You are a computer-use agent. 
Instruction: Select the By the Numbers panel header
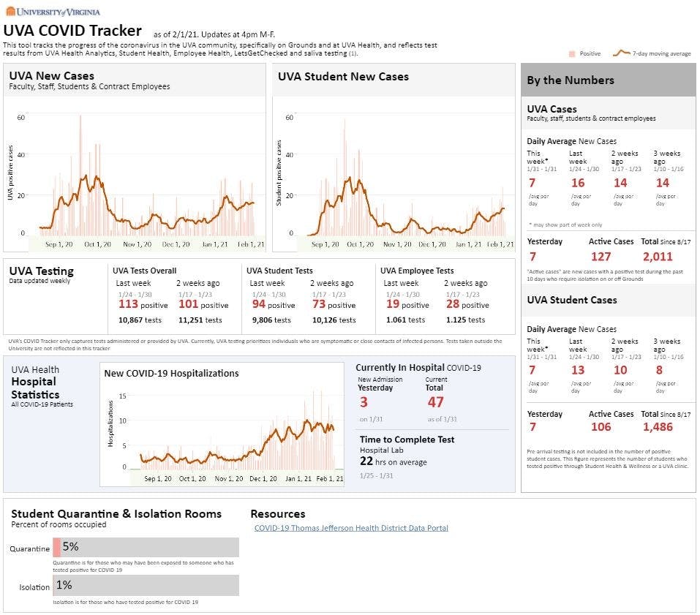click(x=571, y=80)
